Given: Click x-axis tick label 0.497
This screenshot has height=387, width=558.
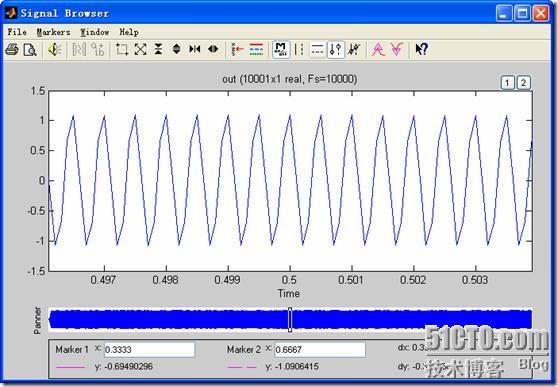Looking at the screenshot, I should click(103, 280).
